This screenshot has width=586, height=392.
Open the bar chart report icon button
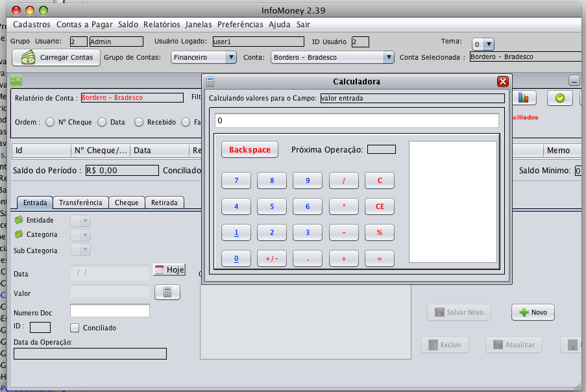tap(523, 98)
